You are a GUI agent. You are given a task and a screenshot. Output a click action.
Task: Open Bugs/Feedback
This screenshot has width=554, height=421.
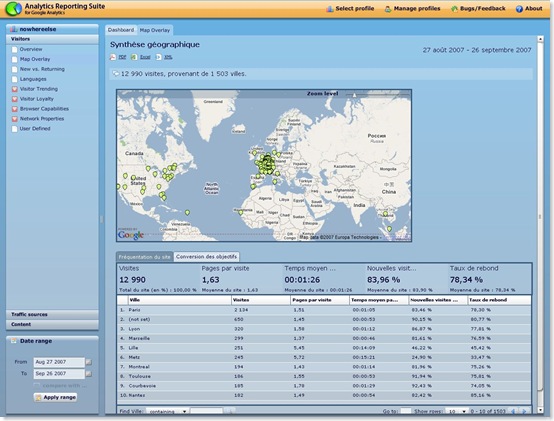[x=483, y=8]
